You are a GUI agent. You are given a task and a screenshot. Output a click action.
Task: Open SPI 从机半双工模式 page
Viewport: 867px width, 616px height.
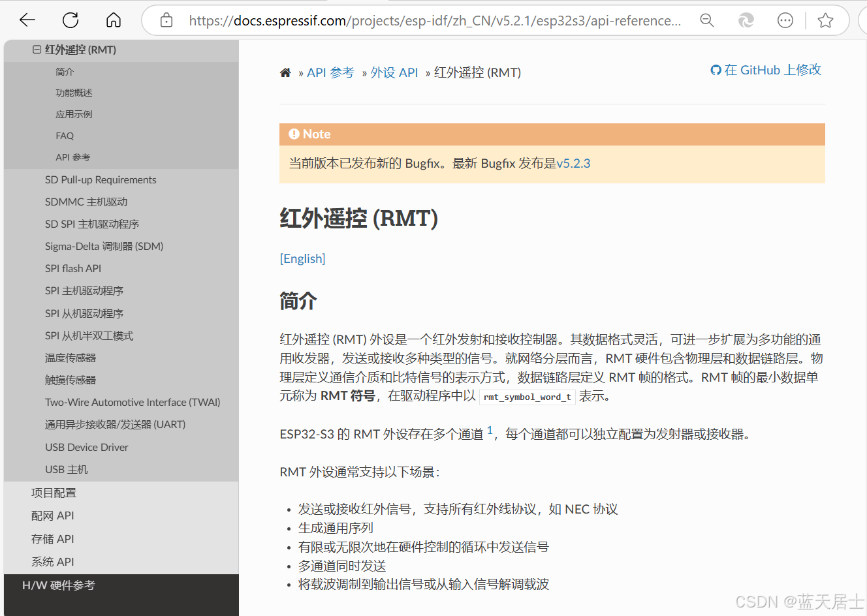point(89,335)
